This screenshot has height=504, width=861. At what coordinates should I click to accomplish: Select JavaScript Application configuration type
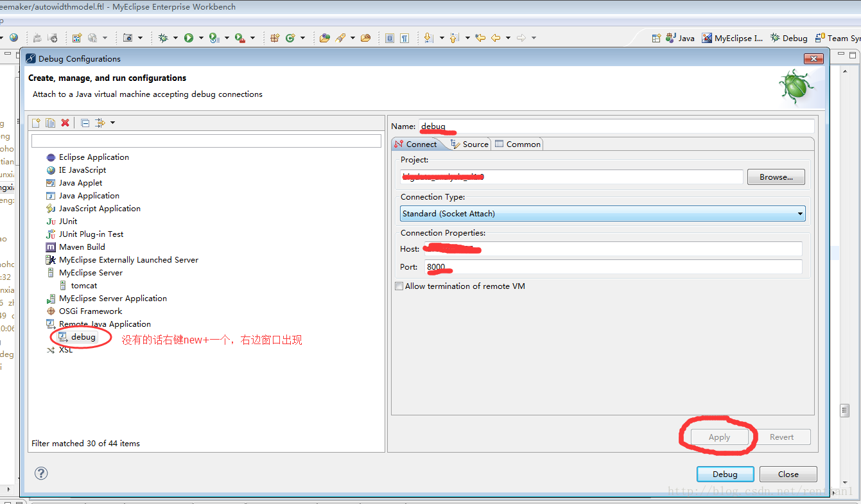coord(93,209)
